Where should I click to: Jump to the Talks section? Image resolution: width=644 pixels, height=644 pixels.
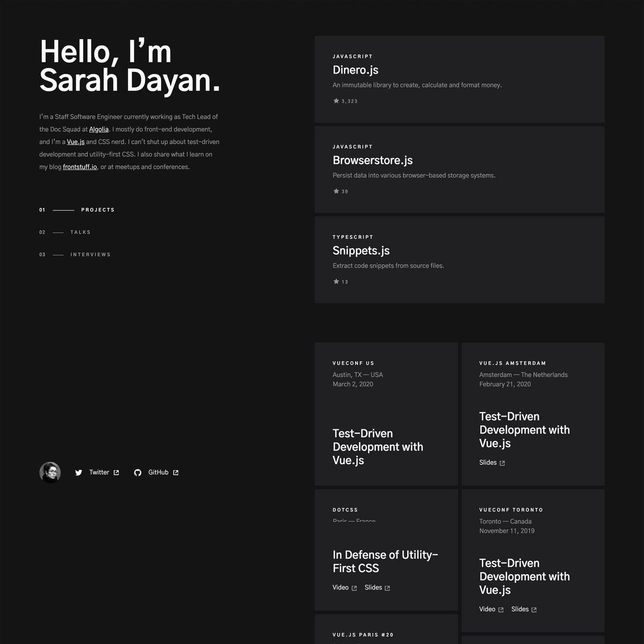[80, 232]
